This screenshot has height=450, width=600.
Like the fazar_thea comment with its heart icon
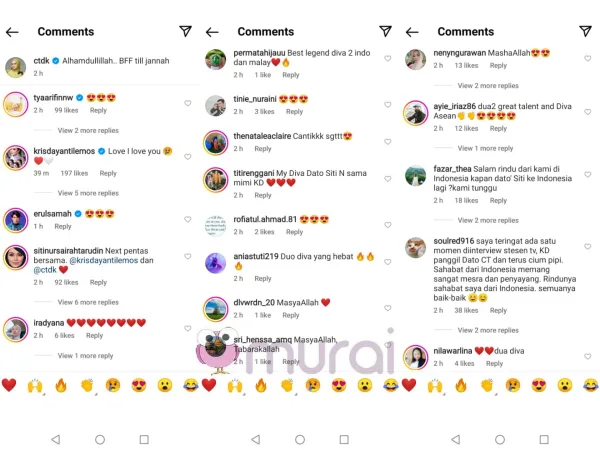click(x=587, y=174)
